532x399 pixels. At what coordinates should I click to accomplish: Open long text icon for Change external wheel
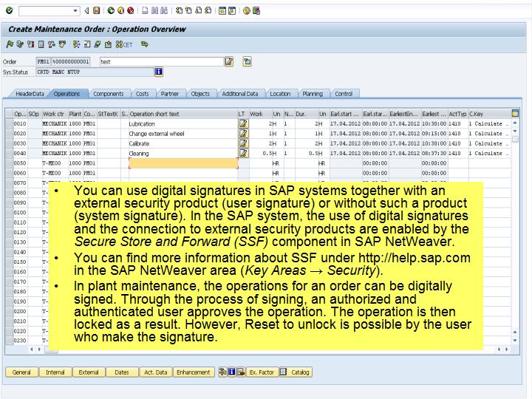(243, 134)
